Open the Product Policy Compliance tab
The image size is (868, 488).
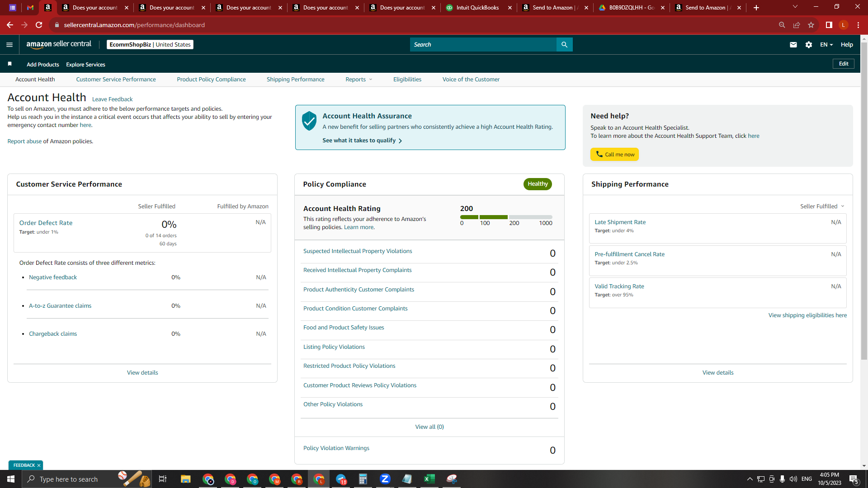click(211, 79)
